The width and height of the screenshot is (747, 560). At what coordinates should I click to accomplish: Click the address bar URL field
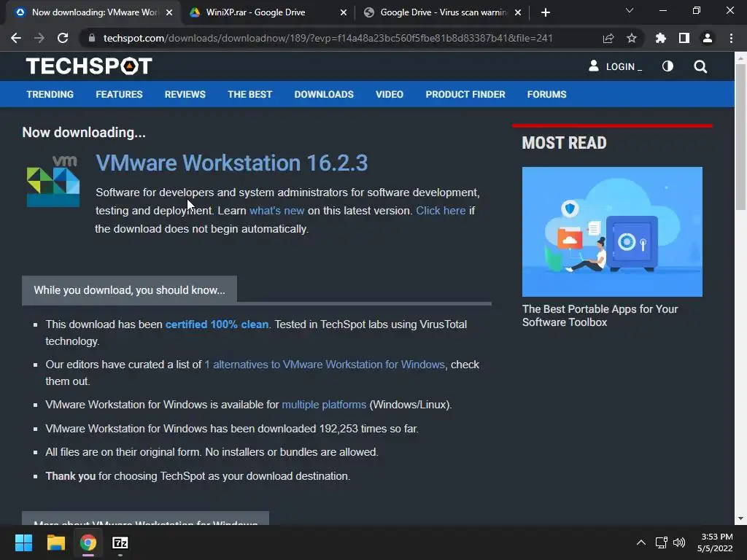click(328, 38)
